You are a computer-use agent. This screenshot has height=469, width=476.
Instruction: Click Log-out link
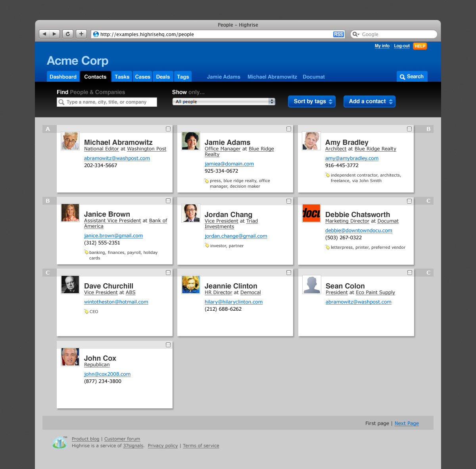pyautogui.click(x=402, y=46)
